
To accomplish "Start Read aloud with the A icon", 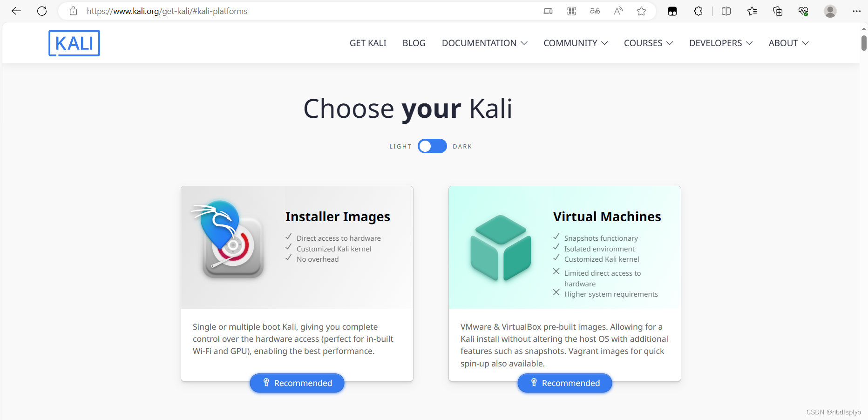I will 618,11.
